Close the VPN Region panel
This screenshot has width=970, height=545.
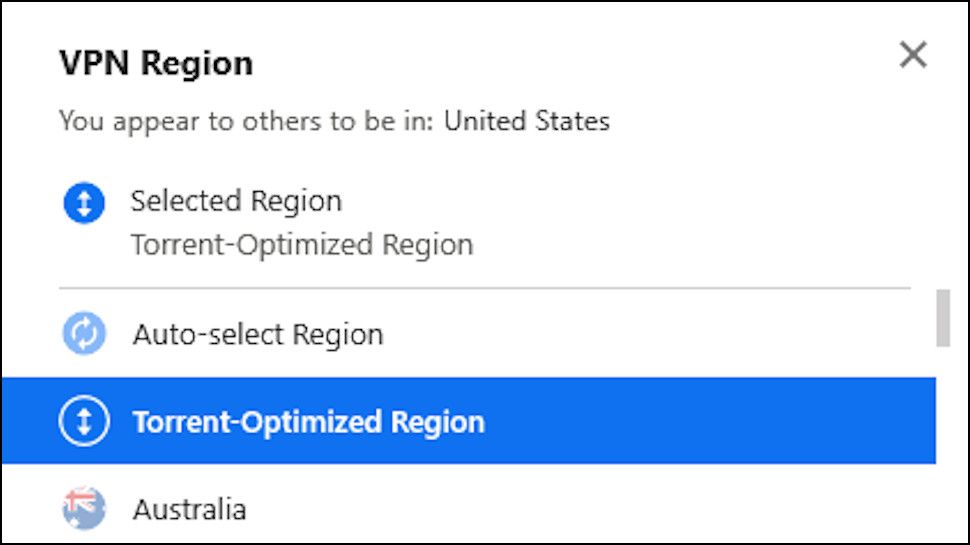click(913, 55)
